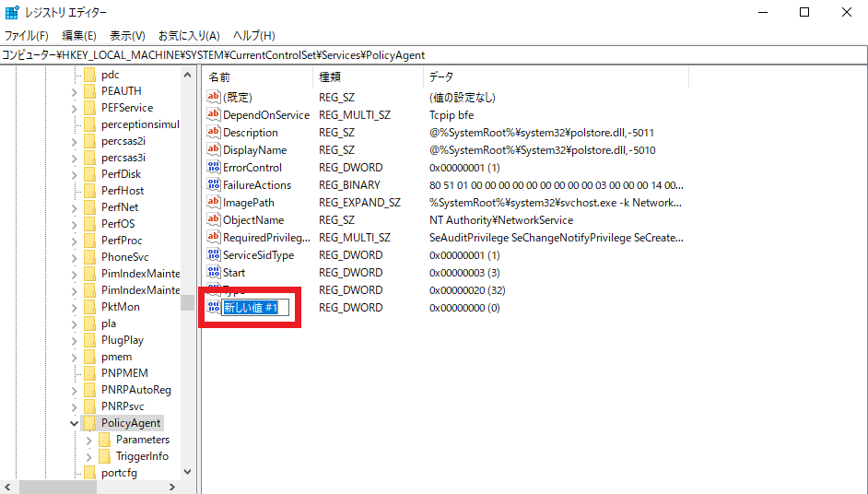The image size is (868, 494).
Task: Click the DependOnService value icon
Action: tap(214, 114)
